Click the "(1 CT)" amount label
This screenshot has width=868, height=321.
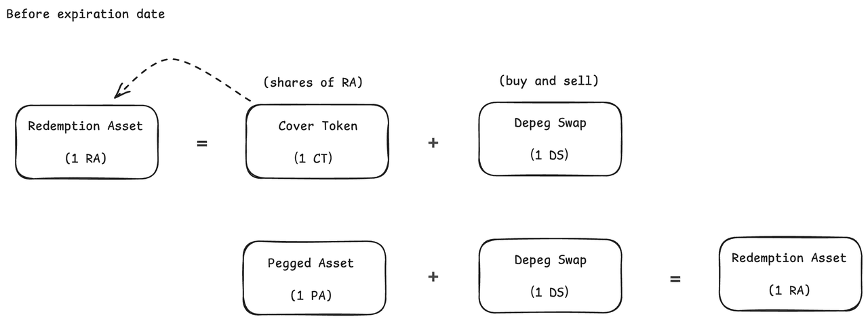click(x=313, y=158)
